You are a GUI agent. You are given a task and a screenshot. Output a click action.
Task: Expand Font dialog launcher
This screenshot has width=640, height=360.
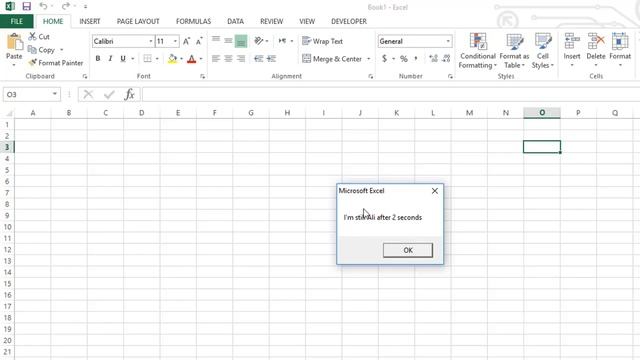[x=202, y=76]
